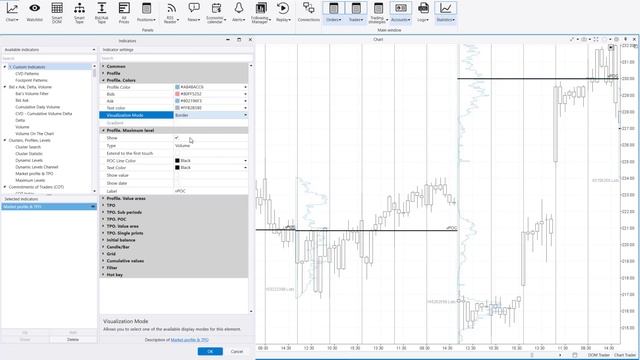Toggle the Show checkbox under Maximum level
Image resolution: width=640 pixels, height=360 pixels.
[x=177, y=138]
